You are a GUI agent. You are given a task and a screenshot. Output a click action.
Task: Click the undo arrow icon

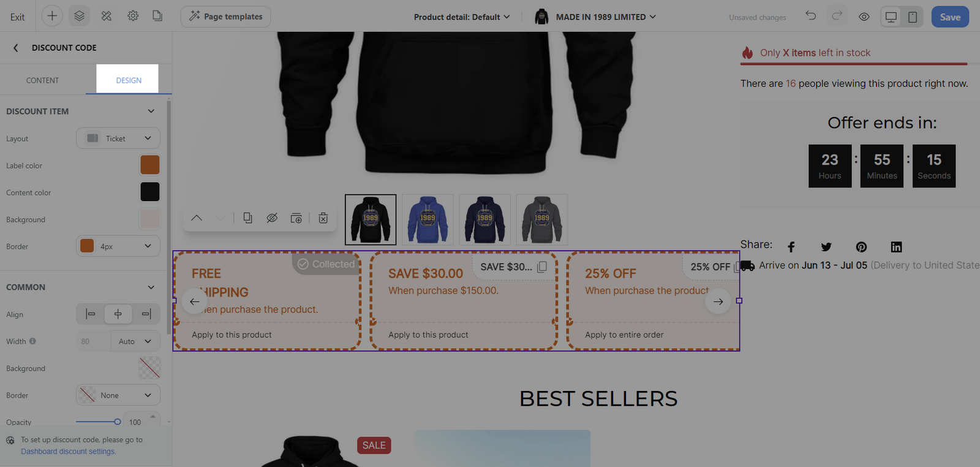click(x=811, y=16)
